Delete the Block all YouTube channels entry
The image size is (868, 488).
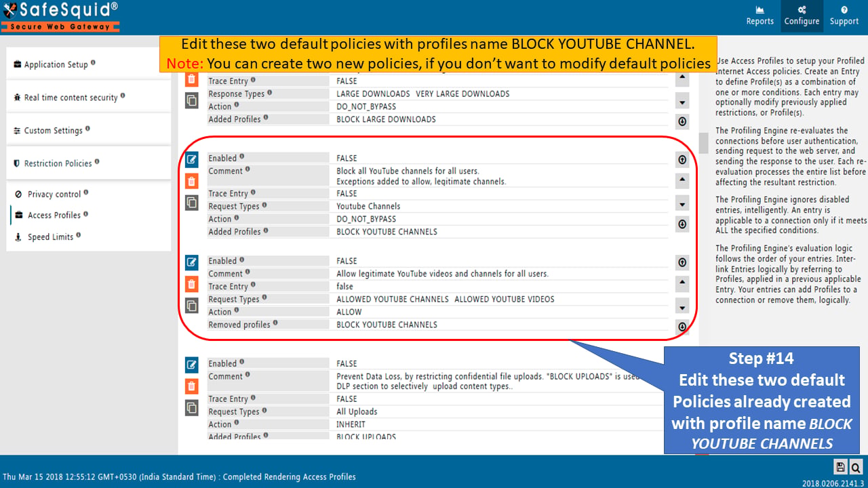tap(192, 181)
